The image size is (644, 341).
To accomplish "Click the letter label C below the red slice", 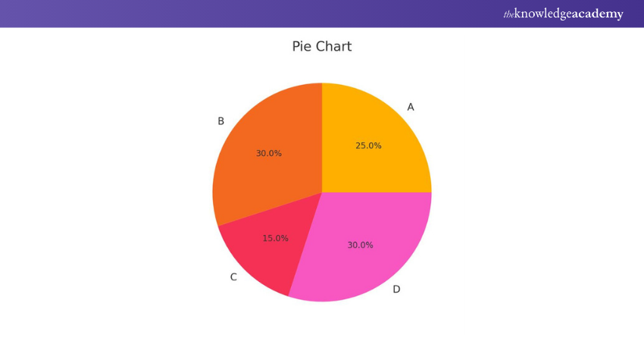I will tap(233, 277).
